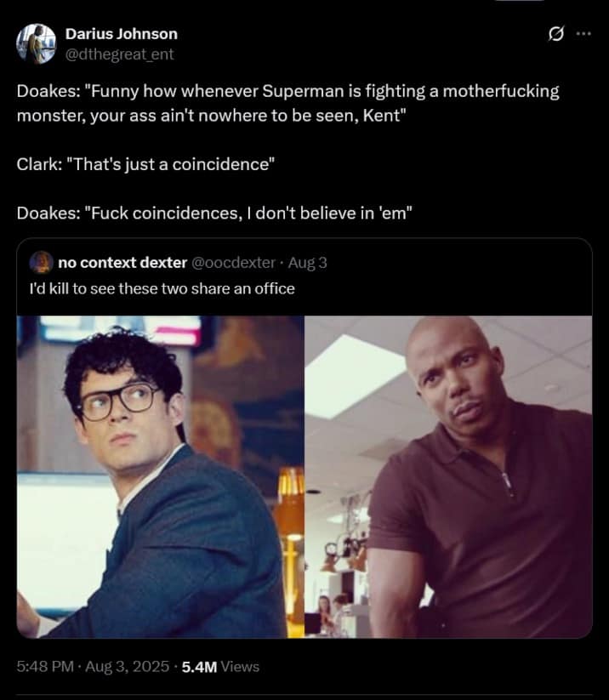Enlarge the photo of man in maroon polo
This screenshot has width=609, height=700.
448,476
